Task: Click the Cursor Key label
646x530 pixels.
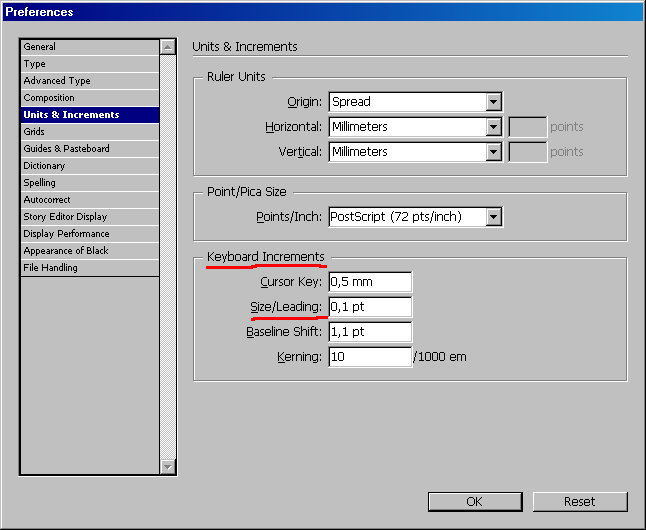Action: 291,282
